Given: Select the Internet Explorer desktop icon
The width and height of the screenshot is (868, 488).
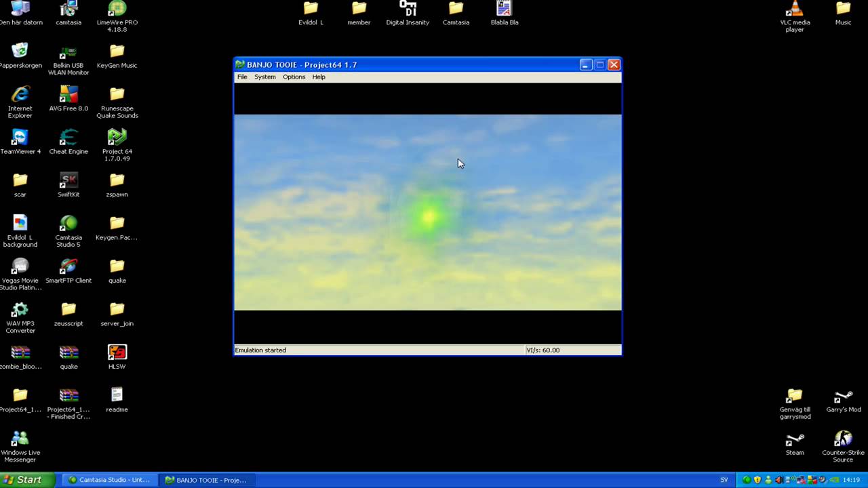Looking at the screenshot, I should [20, 102].
